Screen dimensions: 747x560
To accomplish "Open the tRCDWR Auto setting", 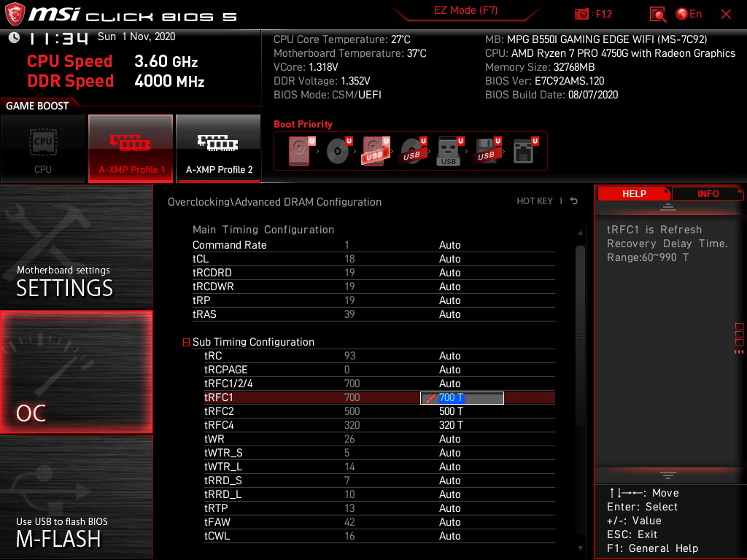I will click(x=449, y=286).
